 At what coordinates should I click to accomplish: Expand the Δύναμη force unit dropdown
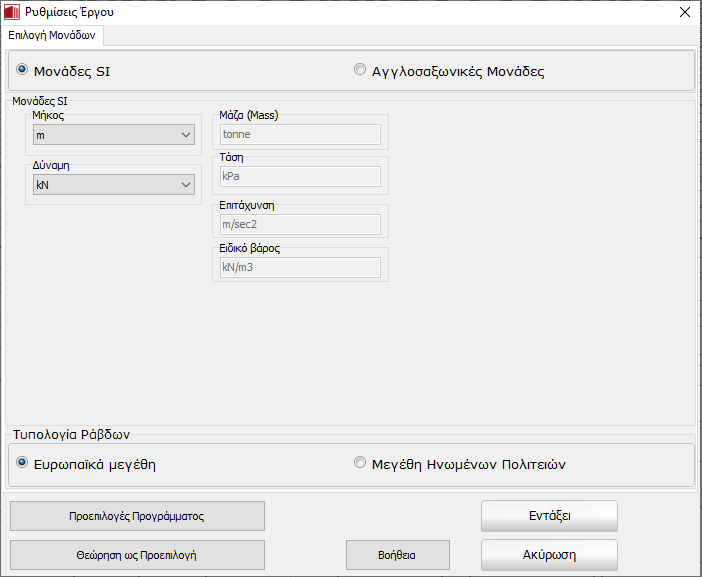point(113,184)
